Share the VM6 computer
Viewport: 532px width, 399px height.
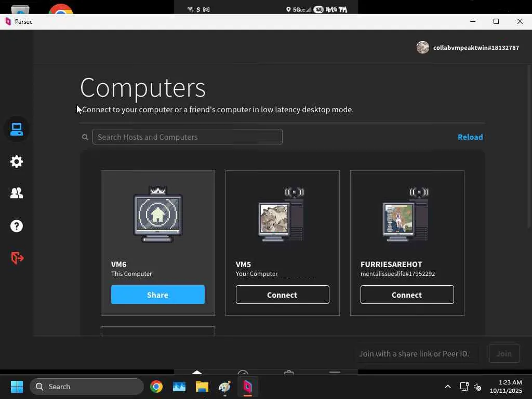(158, 295)
